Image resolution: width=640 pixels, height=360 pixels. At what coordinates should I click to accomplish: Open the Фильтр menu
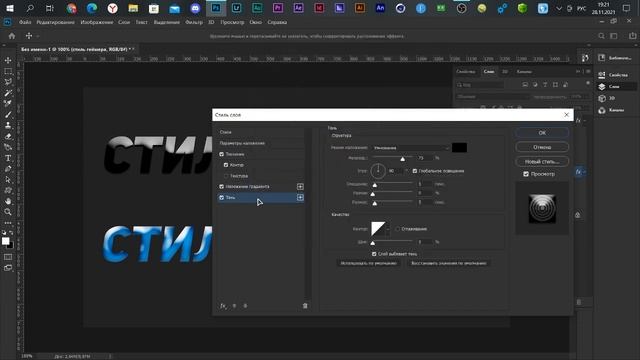[x=194, y=22]
